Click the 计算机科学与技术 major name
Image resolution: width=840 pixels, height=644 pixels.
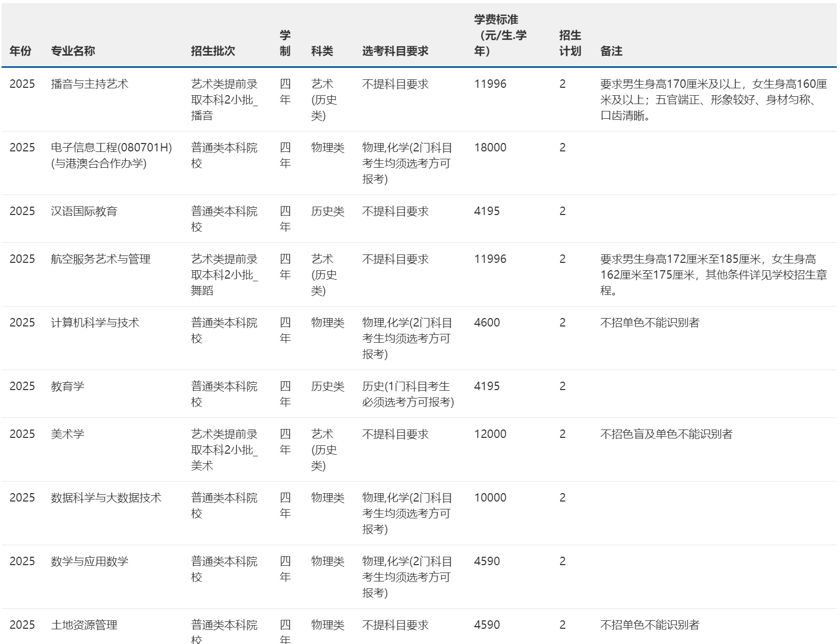tap(95, 323)
